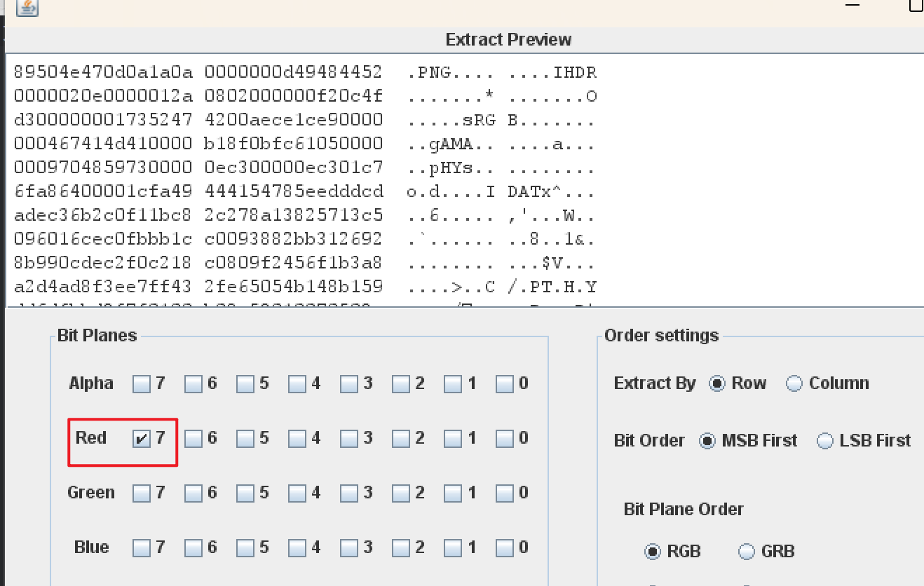Screen dimensions: 924x586
Task: Click hex line starting a2d4ad8f3ee7ff43
Action: (x=198, y=287)
